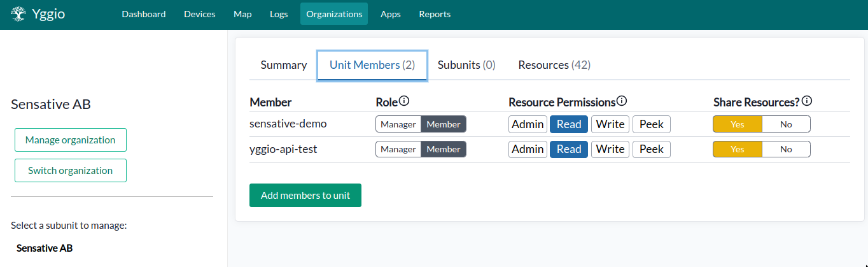Select the Organizations nav item
The image size is (868, 267).
[x=334, y=14]
